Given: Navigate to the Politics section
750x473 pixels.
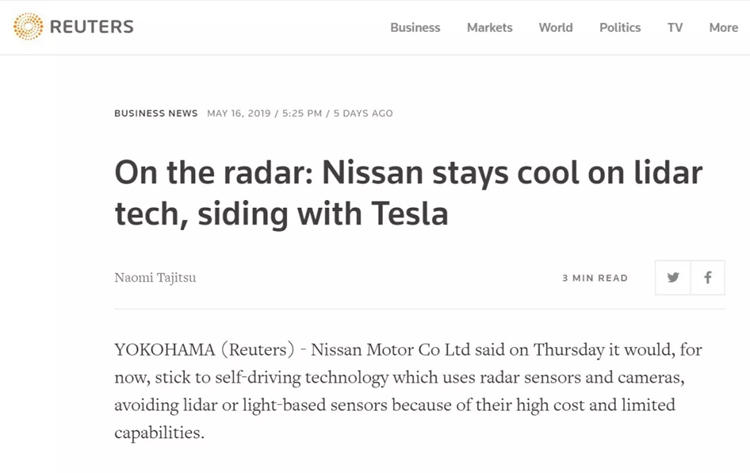Looking at the screenshot, I should pos(620,28).
